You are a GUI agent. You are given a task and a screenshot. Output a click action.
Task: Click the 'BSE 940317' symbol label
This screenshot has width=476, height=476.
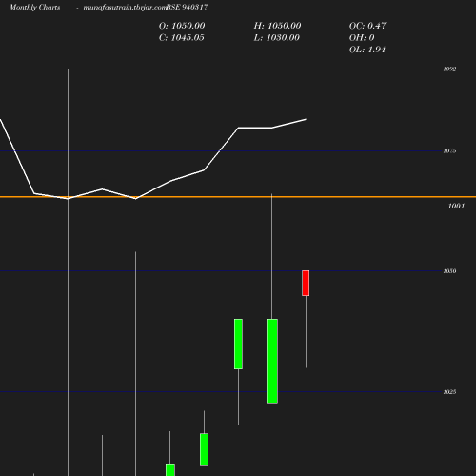187,7
